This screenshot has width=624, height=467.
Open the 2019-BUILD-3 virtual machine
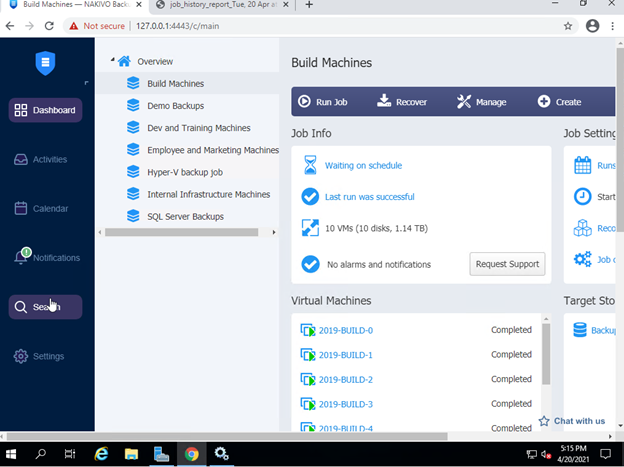[346, 404]
